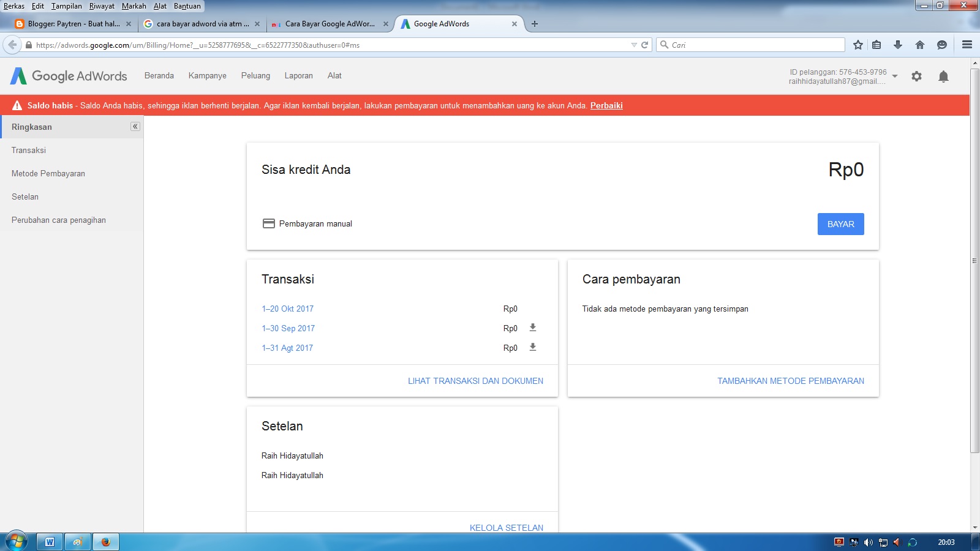Click the Saldo habis warning triangle icon
The width and height of the screenshot is (980, 551).
coord(17,105)
